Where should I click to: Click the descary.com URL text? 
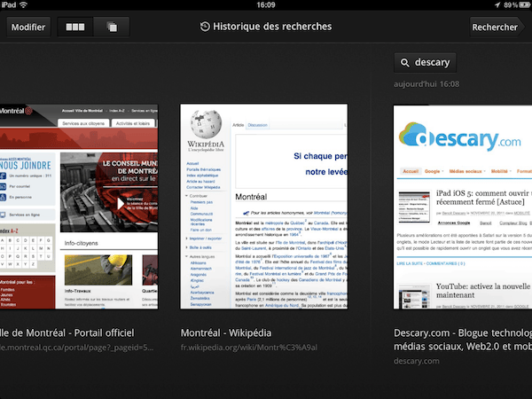(417, 361)
